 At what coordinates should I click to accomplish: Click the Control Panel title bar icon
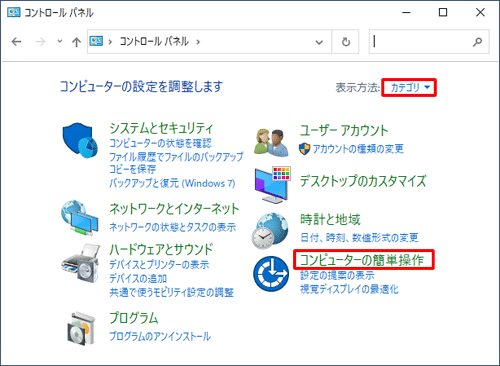click(x=14, y=12)
